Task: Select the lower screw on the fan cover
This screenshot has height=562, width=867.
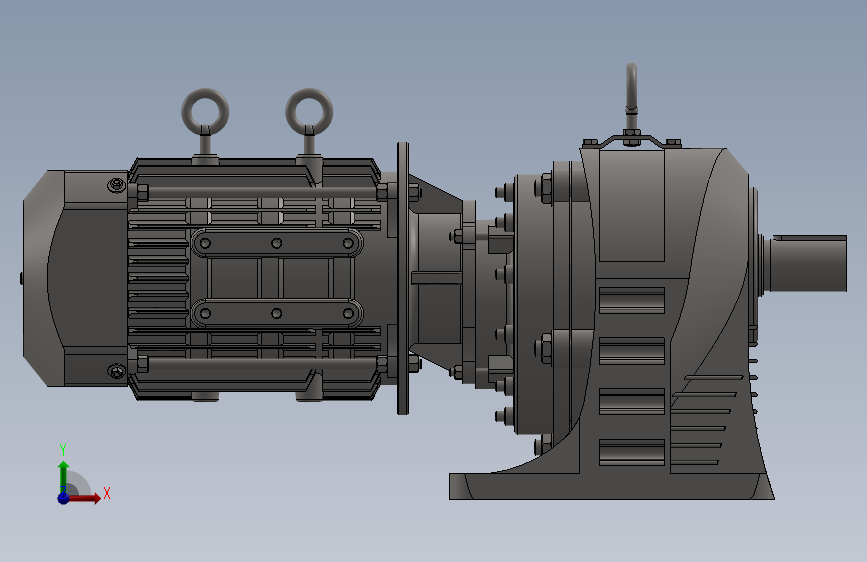Action: pos(116,371)
